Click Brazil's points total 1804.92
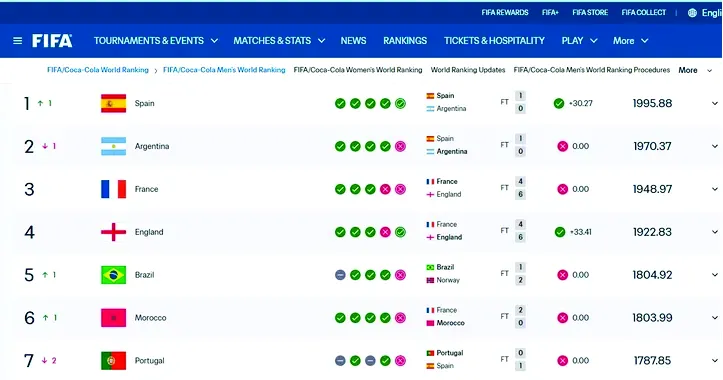This screenshot has height=380, width=723. click(x=652, y=275)
